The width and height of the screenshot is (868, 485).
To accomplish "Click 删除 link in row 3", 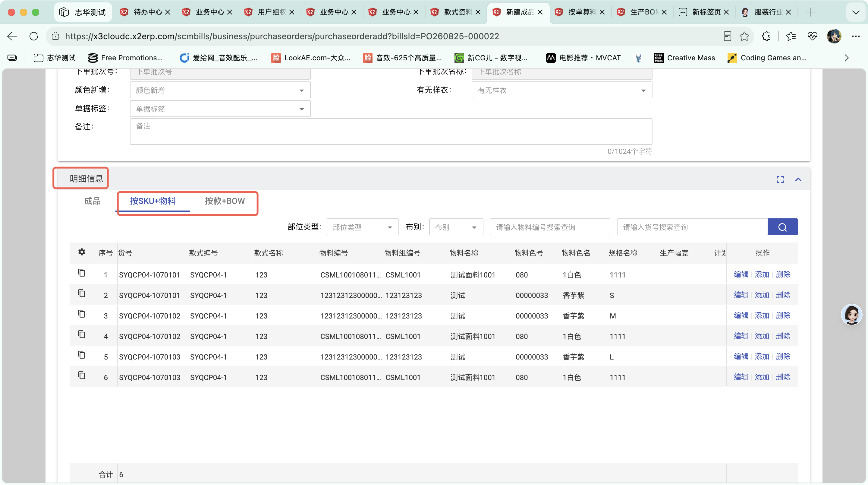I will point(783,315).
